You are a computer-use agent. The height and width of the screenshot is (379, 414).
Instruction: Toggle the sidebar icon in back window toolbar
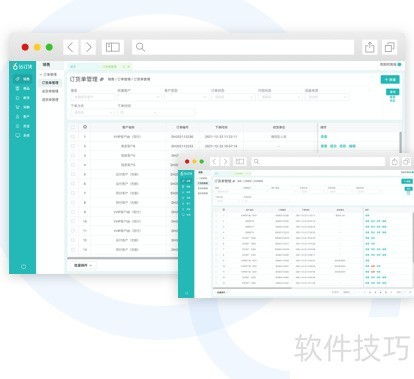tap(113, 47)
